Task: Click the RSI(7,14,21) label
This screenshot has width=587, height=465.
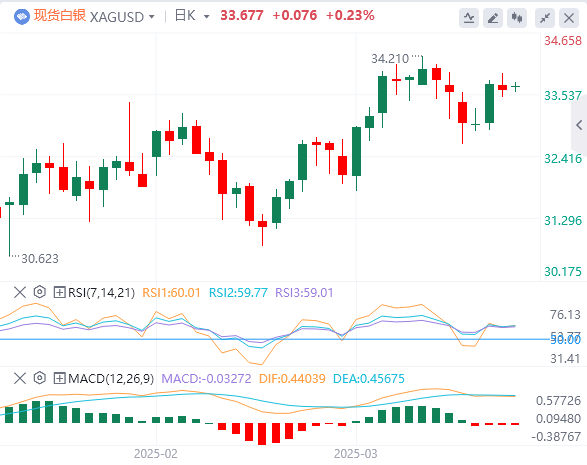Action: [x=101, y=293]
